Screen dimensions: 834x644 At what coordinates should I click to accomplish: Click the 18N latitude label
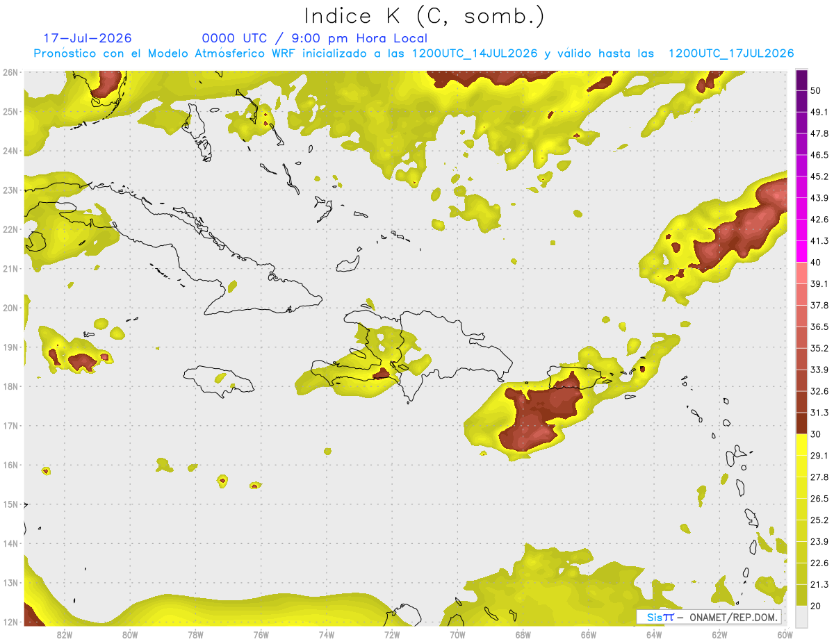(x=10, y=386)
